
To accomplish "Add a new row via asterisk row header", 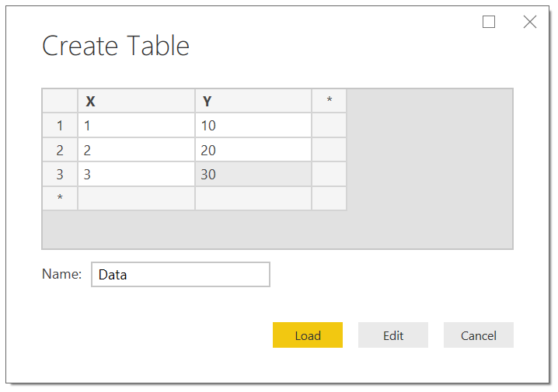I will click(60, 198).
